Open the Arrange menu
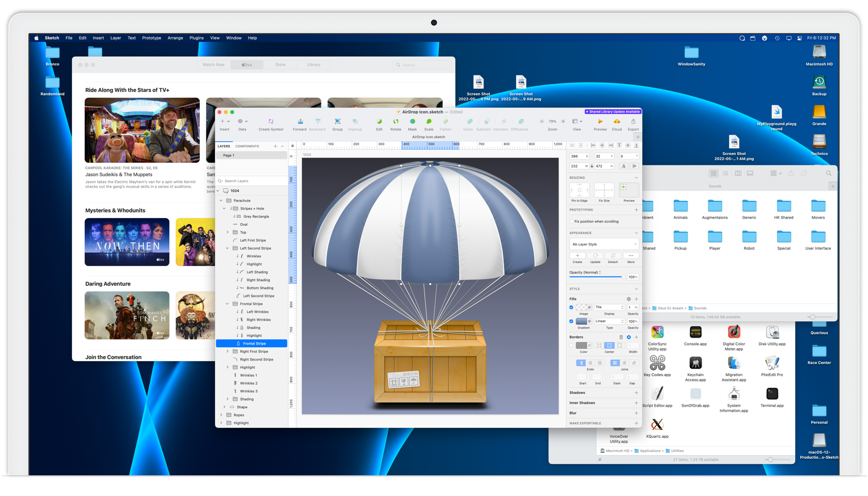This screenshot has width=868, height=496. (x=175, y=38)
